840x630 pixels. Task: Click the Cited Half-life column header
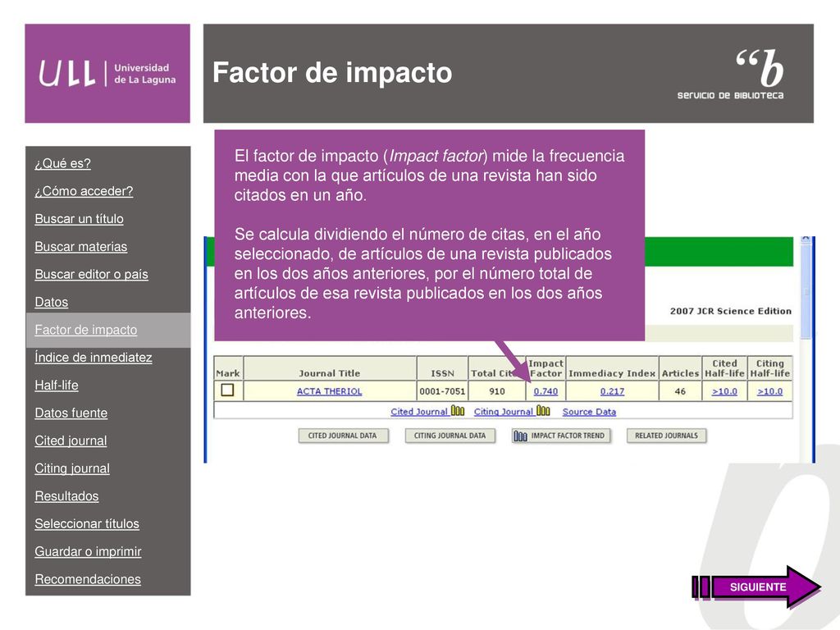click(x=724, y=368)
